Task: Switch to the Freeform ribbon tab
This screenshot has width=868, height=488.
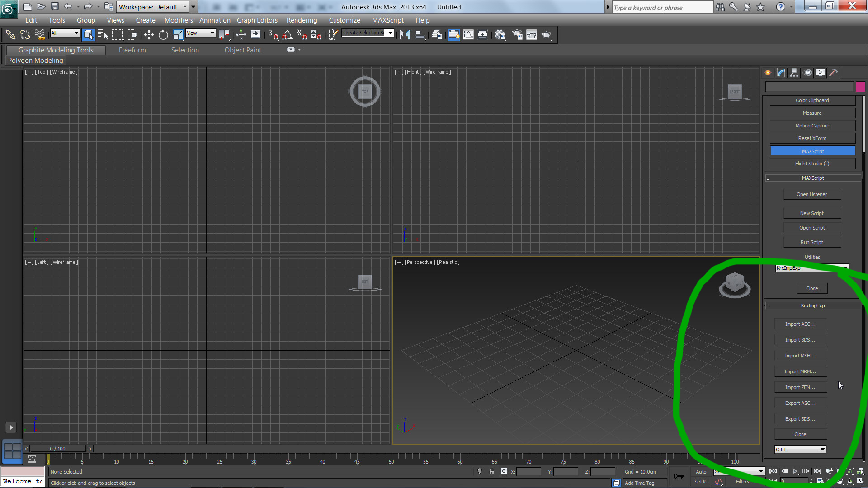Action: (x=132, y=50)
